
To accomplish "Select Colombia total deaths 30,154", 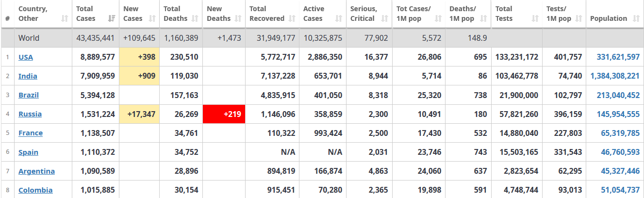I will 186,190.
